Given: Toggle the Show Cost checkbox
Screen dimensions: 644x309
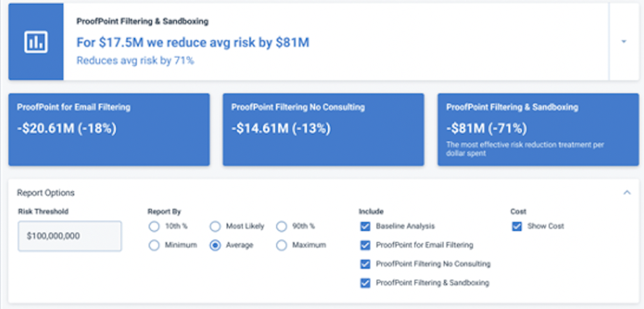Looking at the screenshot, I should coord(516,227).
